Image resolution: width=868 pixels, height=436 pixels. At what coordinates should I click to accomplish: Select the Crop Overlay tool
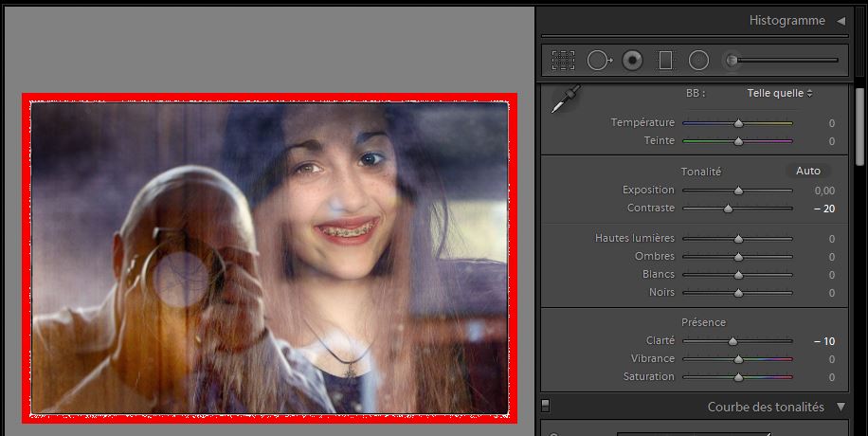pyautogui.click(x=563, y=61)
